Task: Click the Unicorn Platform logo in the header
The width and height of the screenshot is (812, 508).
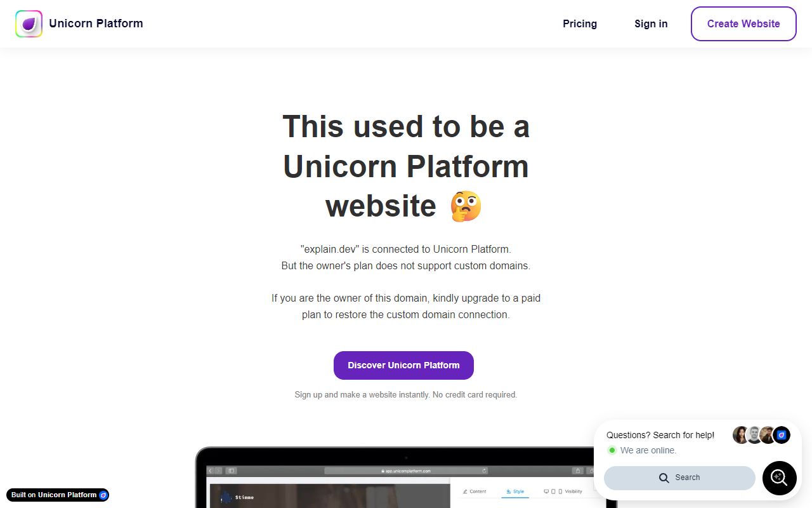Action: (28, 23)
